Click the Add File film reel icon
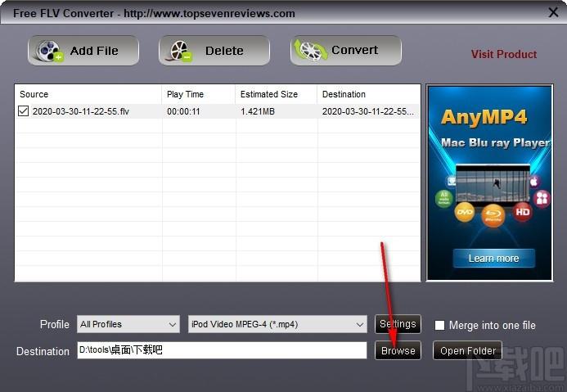This screenshot has height=392, width=567. 49,51
